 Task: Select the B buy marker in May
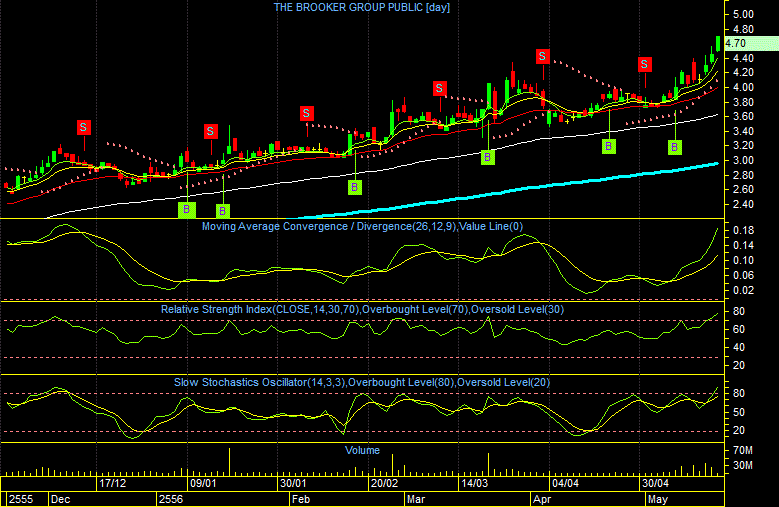pos(675,147)
